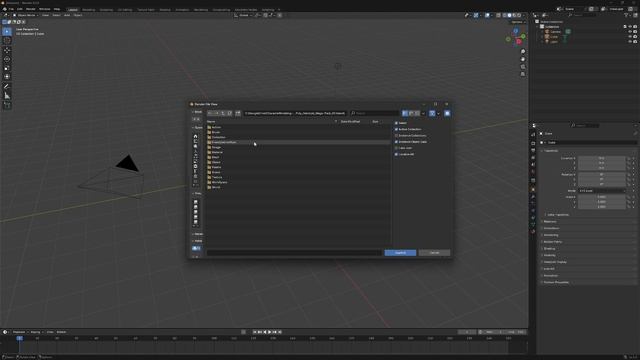Toggle the Instance Object Data checkbox
640x360 pixels.
(x=396, y=142)
